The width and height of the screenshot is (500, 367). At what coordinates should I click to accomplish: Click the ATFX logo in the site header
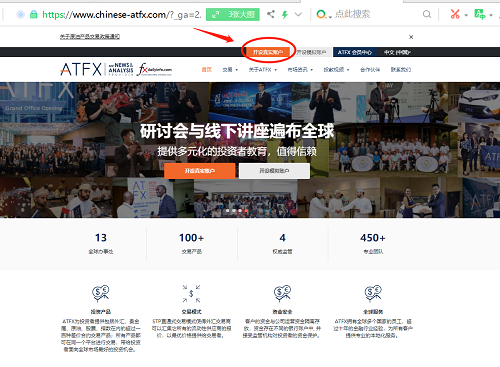pos(81,69)
